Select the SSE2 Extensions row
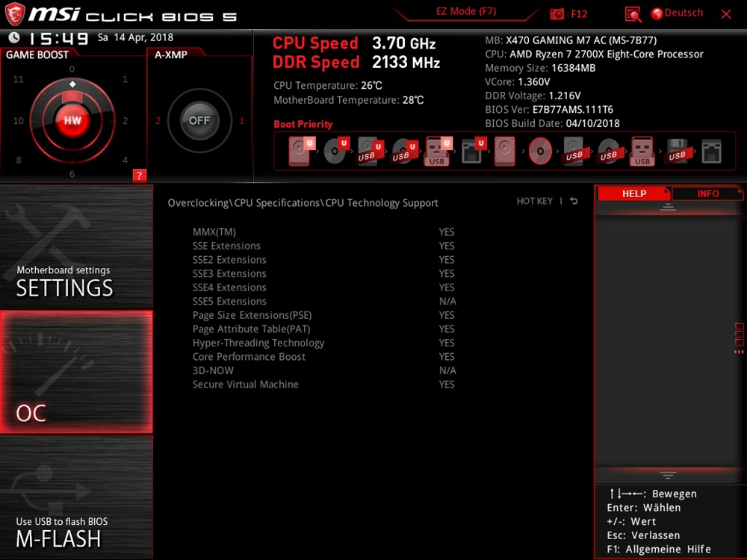The image size is (747, 560). click(324, 260)
